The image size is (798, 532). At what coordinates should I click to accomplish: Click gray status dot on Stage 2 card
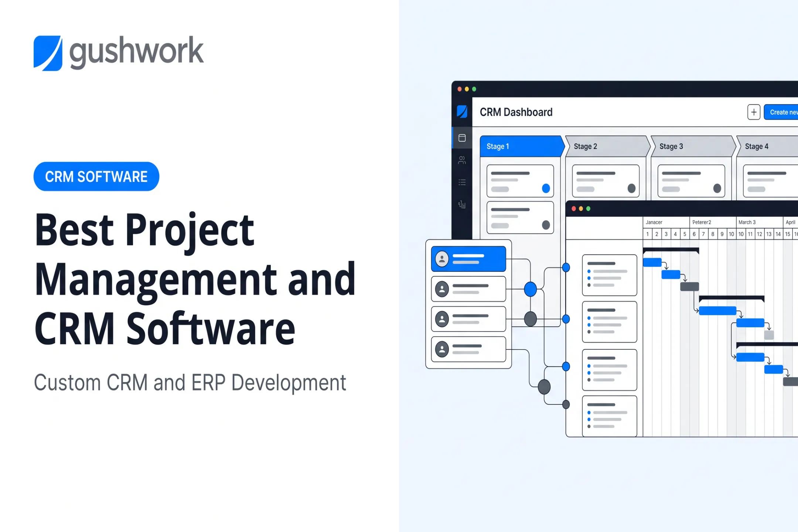[631, 188]
